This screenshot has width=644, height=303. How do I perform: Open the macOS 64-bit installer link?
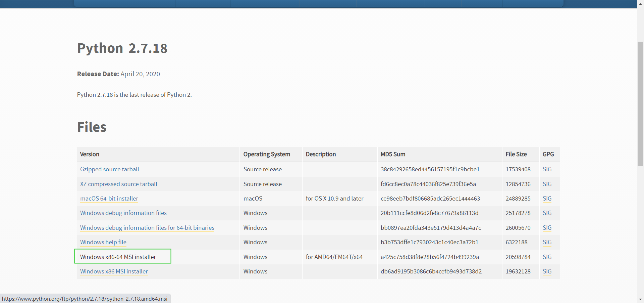point(109,199)
